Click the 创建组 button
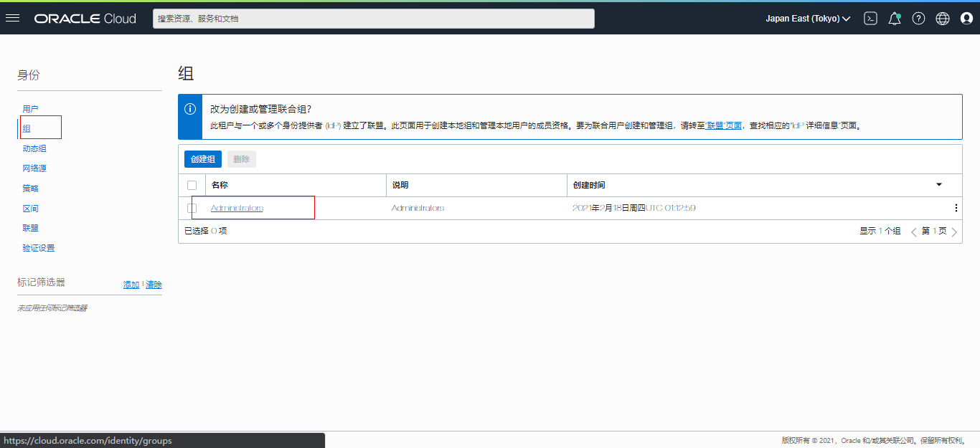980x448 pixels. point(203,159)
